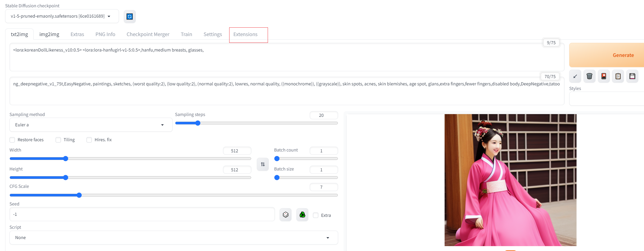The width and height of the screenshot is (644, 251).
Task: Adjust the CFG Scale slider
Action: [174, 195]
